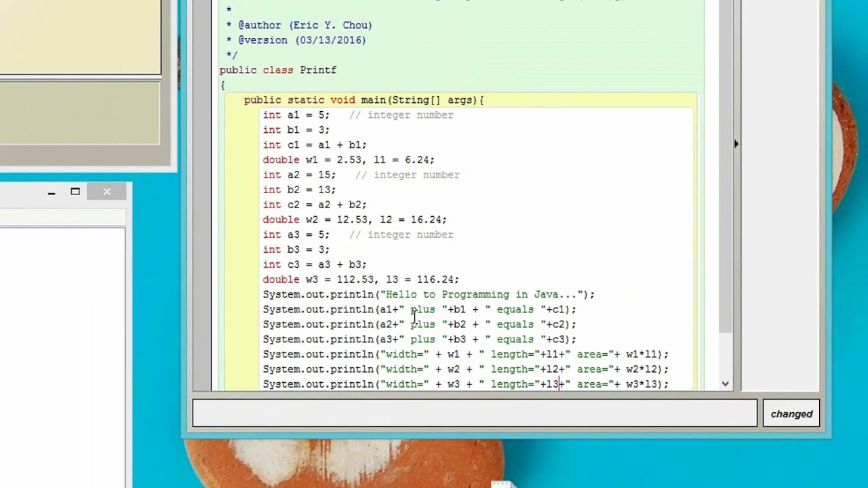Click the line 'double w1 = 2.53, l1 = 6.24;'
This screenshot has height=488, width=868.
(349, 159)
